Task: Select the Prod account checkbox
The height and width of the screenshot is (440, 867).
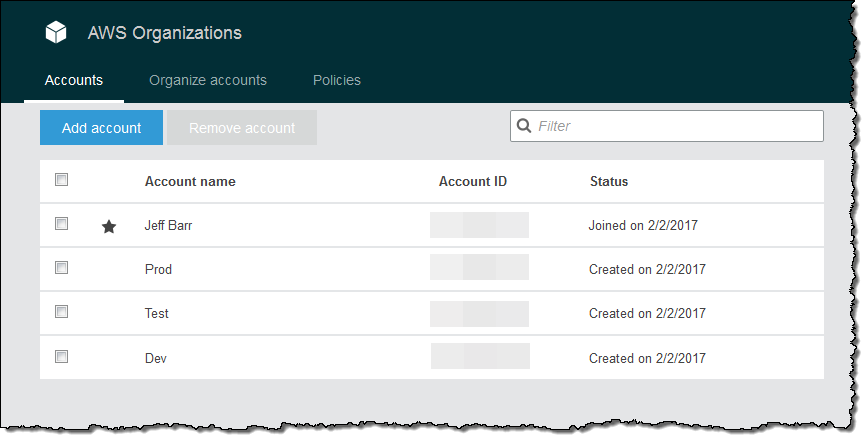Action: pyautogui.click(x=62, y=268)
